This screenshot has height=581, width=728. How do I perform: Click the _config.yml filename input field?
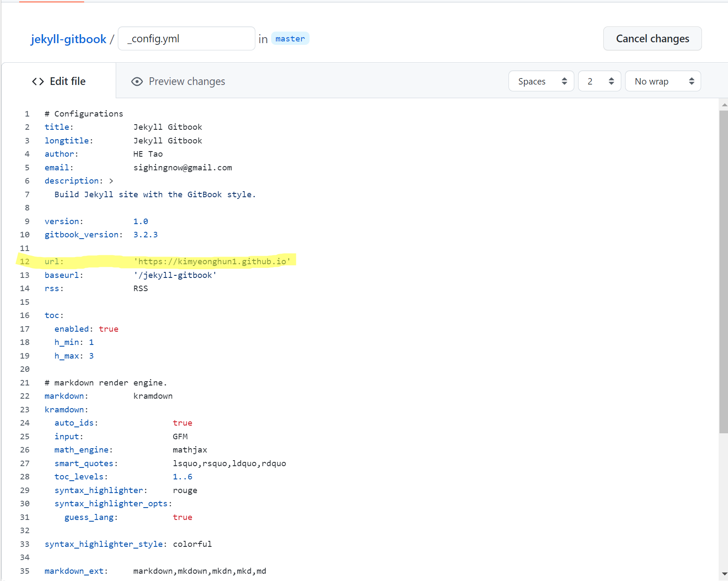[186, 39]
